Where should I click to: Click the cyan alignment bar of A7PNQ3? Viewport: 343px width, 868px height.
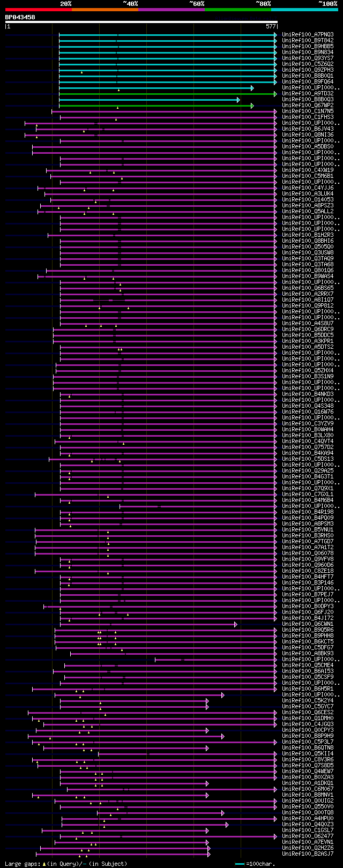tap(167, 35)
